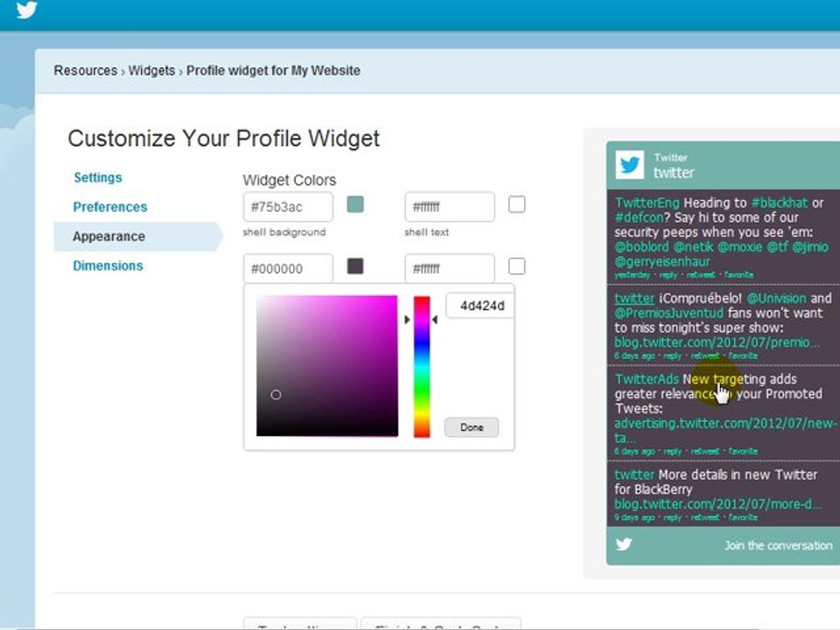Click the @Univision mention
The height and width of the screenshot is (630, 840).
[x=776, y=298]
